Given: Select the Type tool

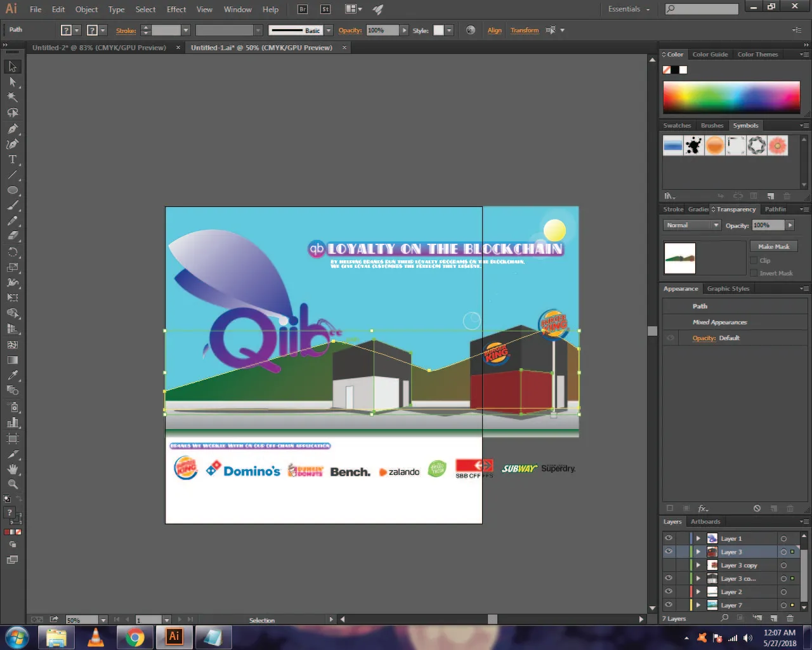Looking at the screenshot, I should pyautogui.click(x=12, y=159).
